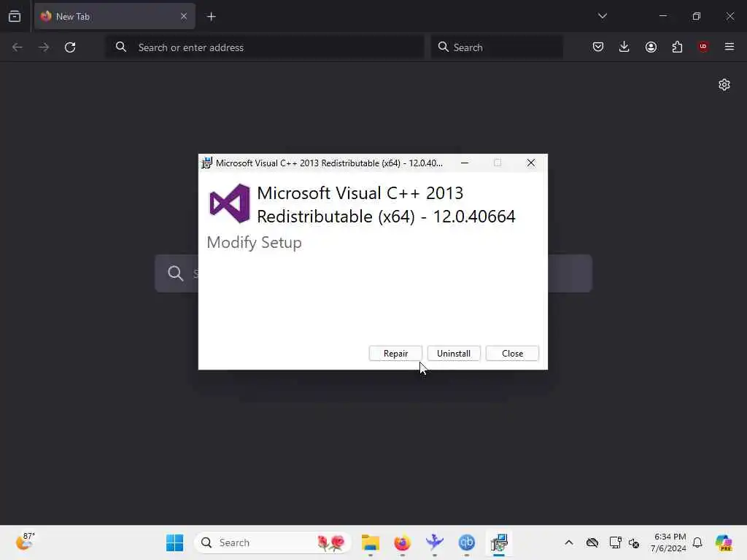
Task: Open the uBlock Origin extension
Action: pyautogui.click(x=703, y=47)
